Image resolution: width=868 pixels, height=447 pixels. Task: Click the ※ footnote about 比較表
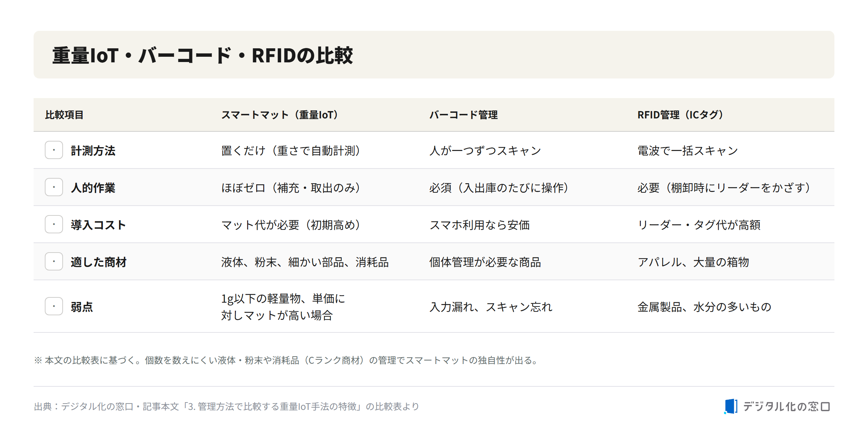coord(287,360)
